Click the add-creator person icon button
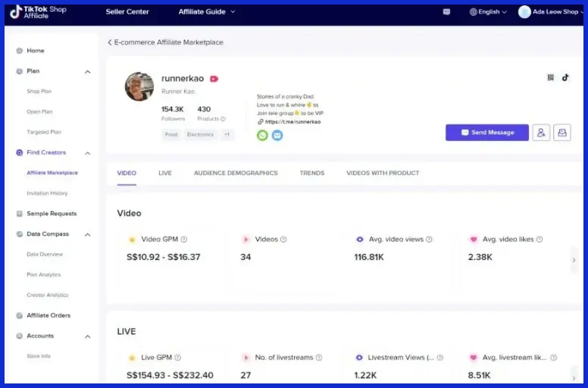Image resolution: width=588 pixels, height=388 pixels. point(541,133)
